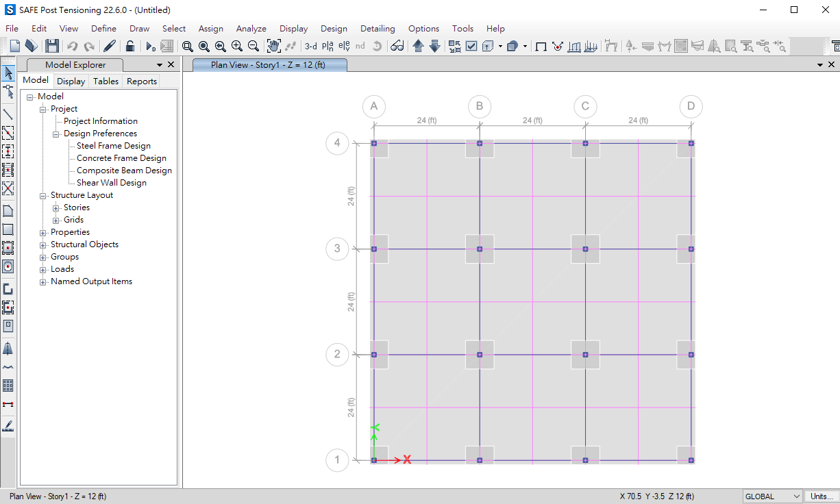Open the extrude view icon's dropdown arrow

click(x=500, y=47)
